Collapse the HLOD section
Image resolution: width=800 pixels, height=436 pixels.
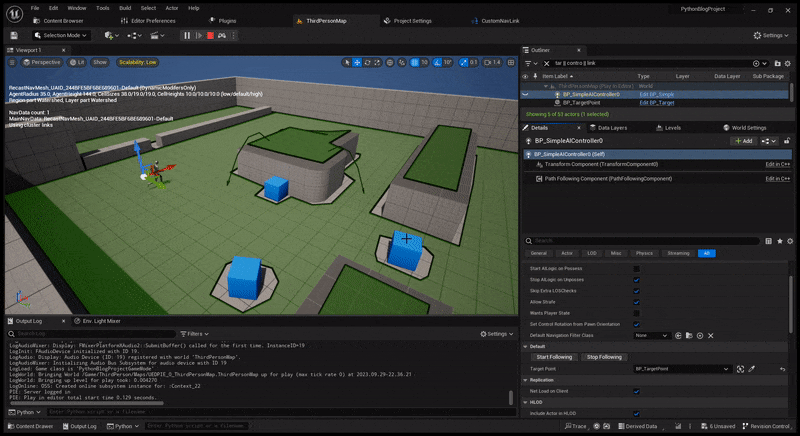[526, 402]
